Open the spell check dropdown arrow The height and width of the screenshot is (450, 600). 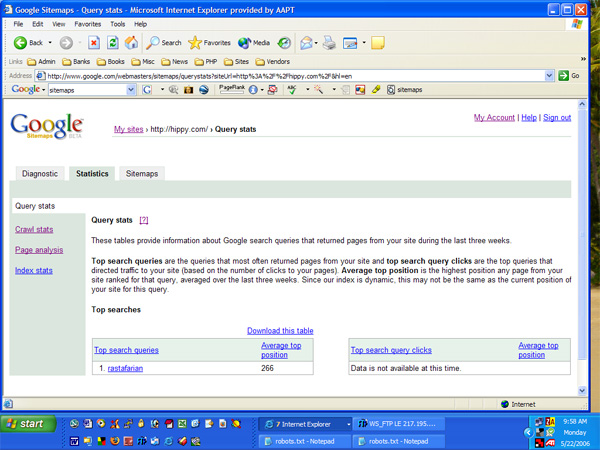click(307, 90)
